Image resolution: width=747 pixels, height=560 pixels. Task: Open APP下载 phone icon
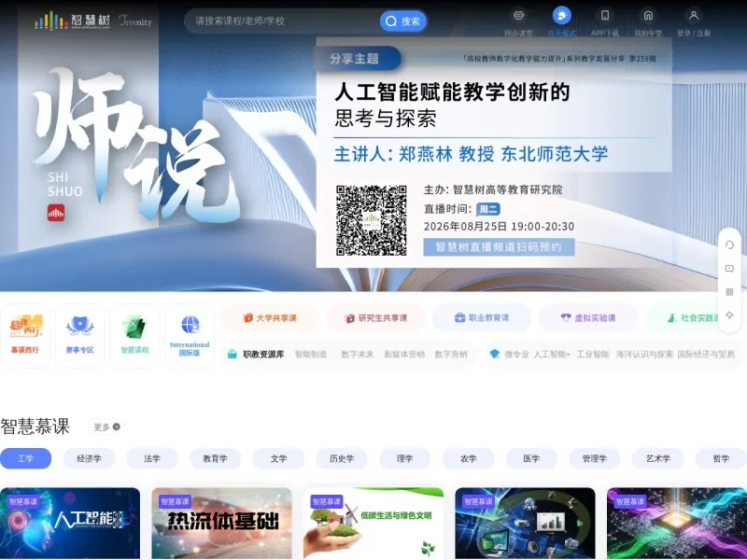click(605, 16)
